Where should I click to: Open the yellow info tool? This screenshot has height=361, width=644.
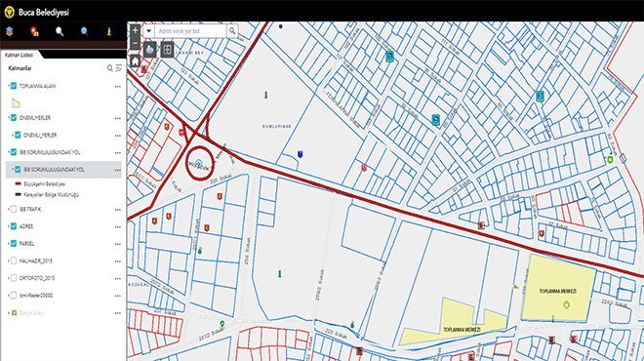109,31
